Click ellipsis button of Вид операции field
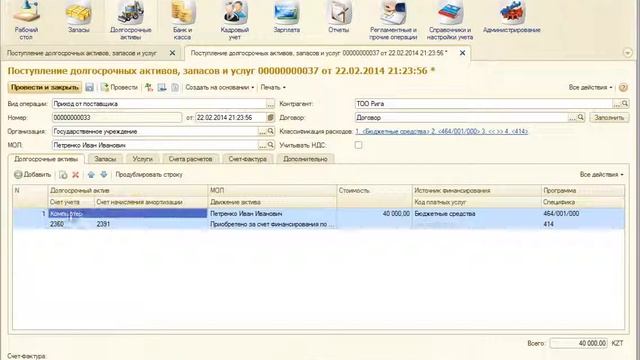 pos(270,104)
